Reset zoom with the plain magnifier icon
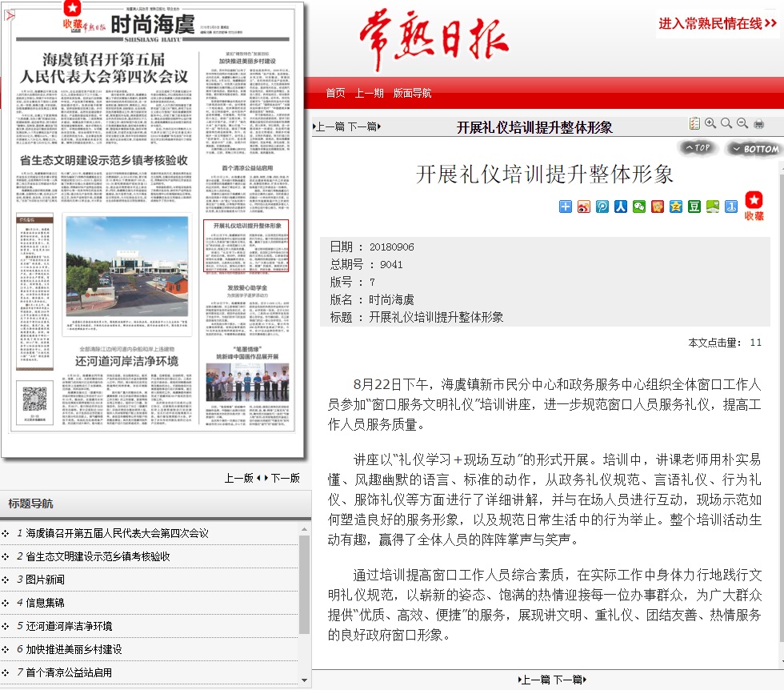Screen dimensions: 784x690 tap(726, 123)
